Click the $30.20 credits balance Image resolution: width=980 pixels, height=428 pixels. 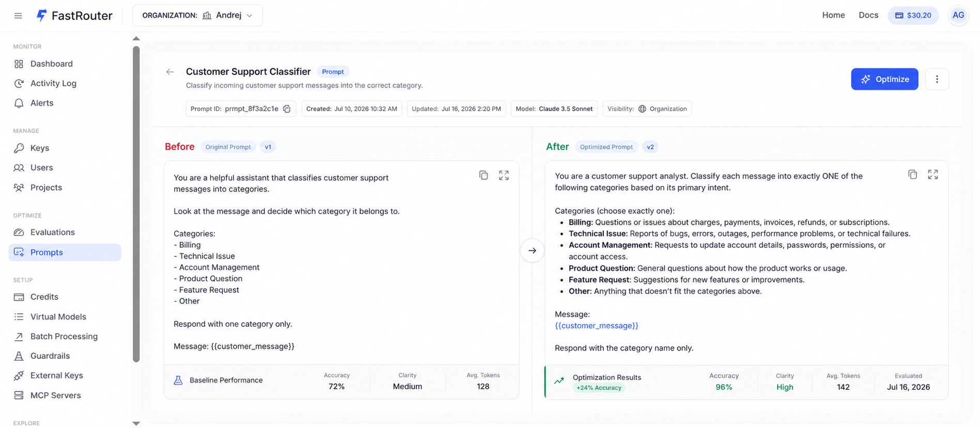(913, 15)
